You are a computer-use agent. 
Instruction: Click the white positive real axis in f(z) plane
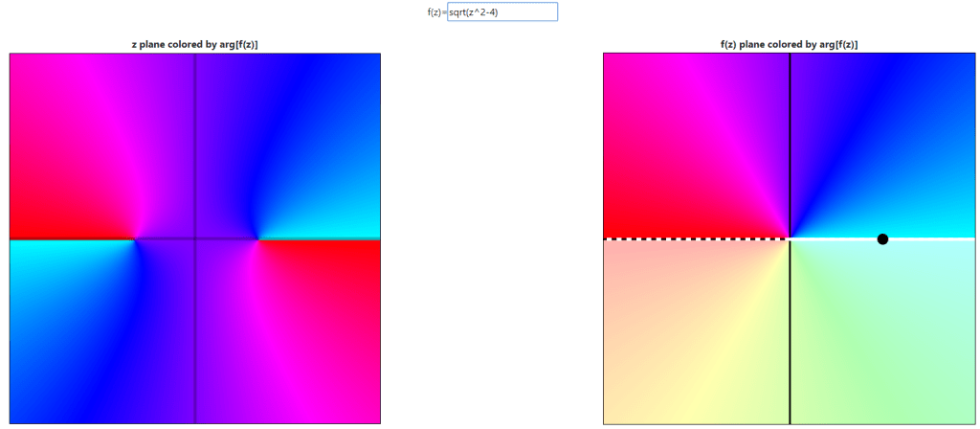[x=928, y=238]
